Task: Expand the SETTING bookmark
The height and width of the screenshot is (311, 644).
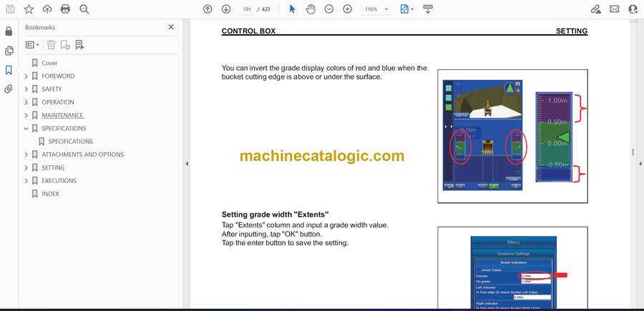Action: (x=26, y=167)
